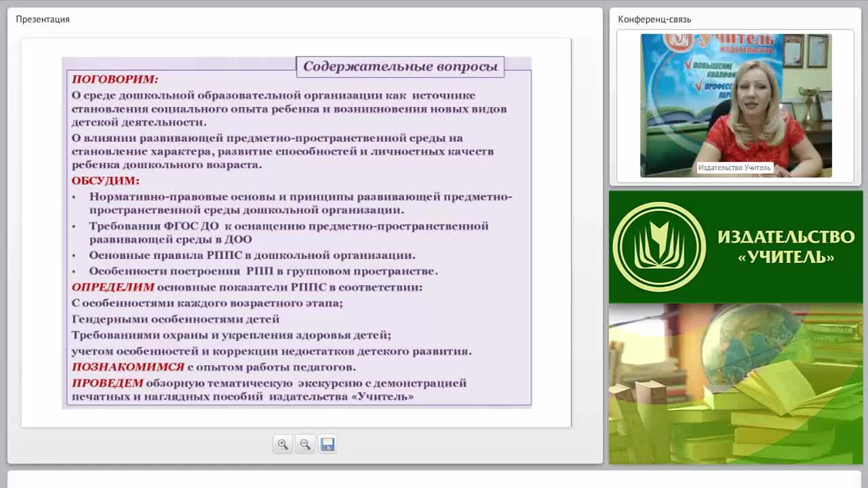This screenshot has width=868, height=488.
Task: Click the 'Требованиями охраны и укрепления здоровья' line
Action: coord(231,335)
